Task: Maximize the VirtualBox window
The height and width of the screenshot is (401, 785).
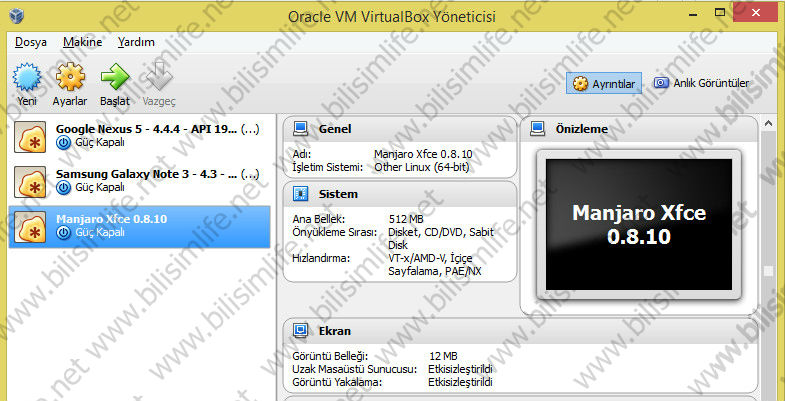Action: (720, 12)
